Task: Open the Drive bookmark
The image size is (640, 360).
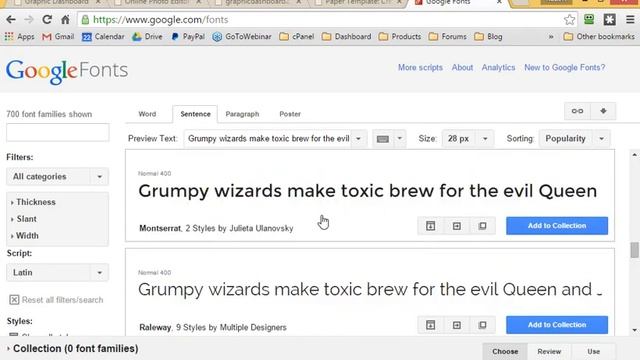Action: point(147,37)
